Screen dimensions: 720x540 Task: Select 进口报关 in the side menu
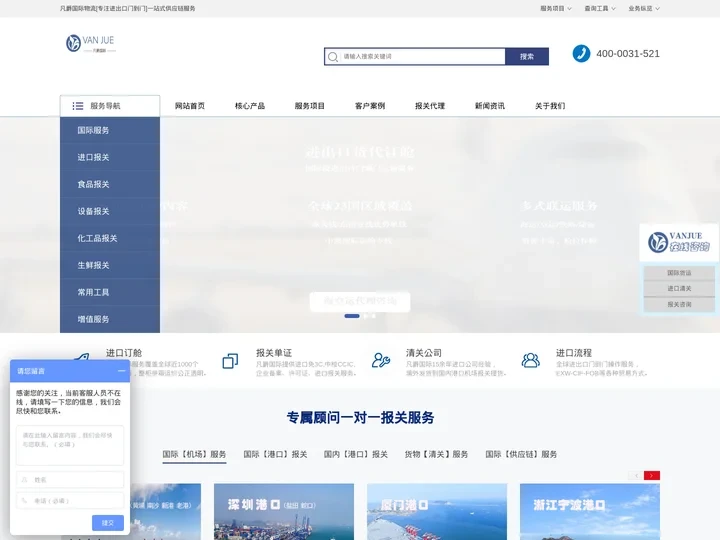pos(110,158)
